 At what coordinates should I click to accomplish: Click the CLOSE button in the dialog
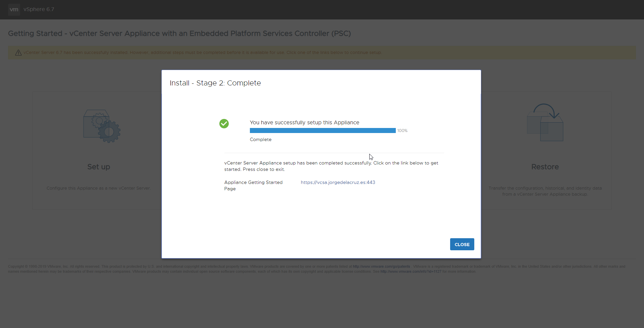pos(462,244)
